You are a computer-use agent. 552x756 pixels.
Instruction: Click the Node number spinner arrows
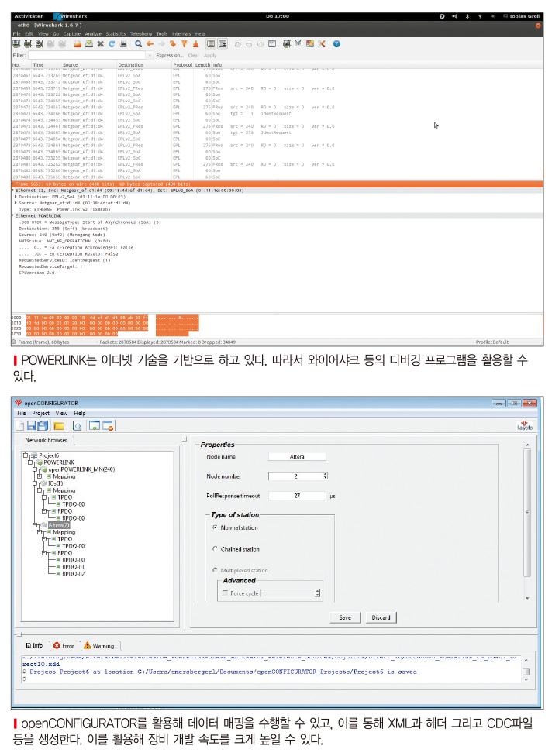[x=325, y=476]
